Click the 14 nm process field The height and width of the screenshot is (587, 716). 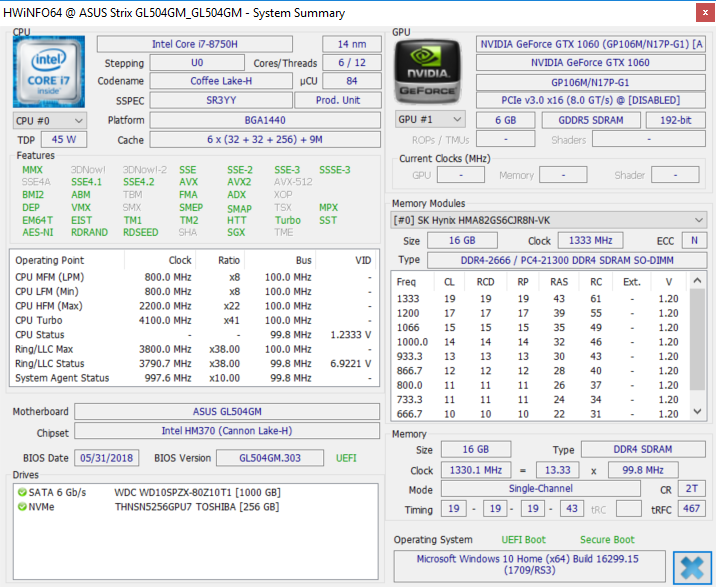point(352,44)
